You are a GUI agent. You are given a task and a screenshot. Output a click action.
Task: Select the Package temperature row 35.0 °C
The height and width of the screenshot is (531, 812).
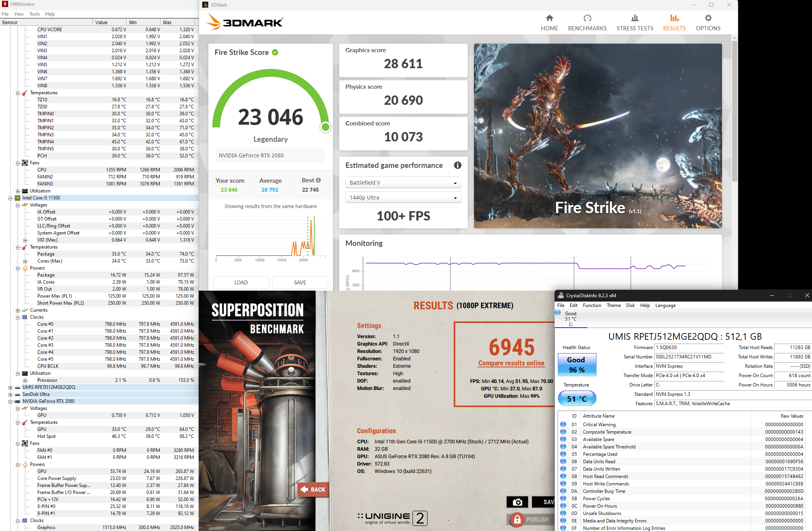click(x=99, y=254)
